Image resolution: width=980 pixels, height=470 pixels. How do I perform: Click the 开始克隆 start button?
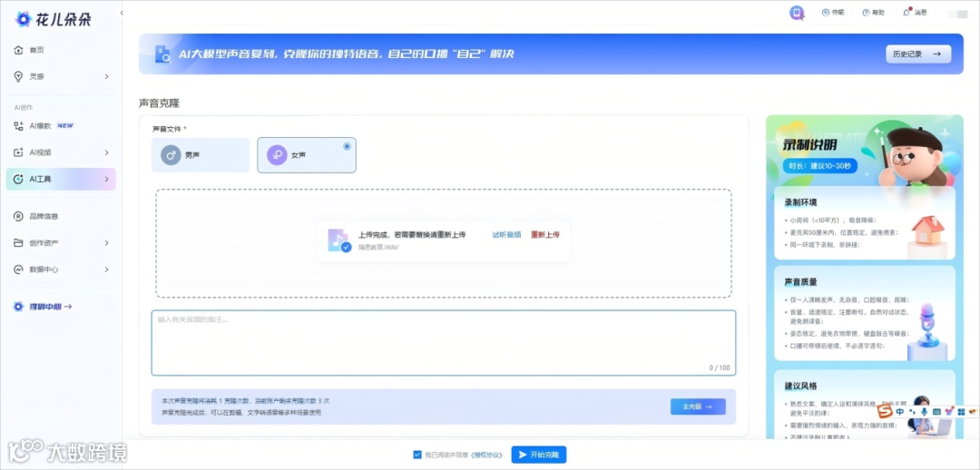pos(539,455)
